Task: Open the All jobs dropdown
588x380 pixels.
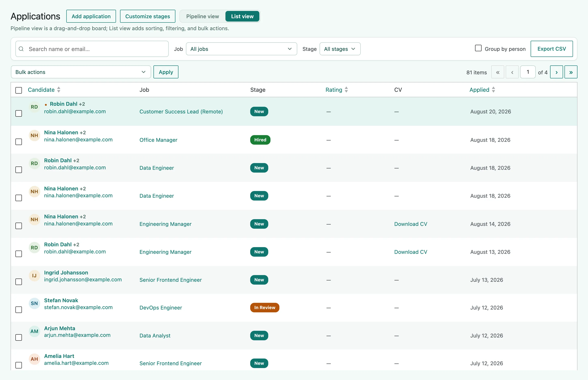Action: click(x=241, y=49)
